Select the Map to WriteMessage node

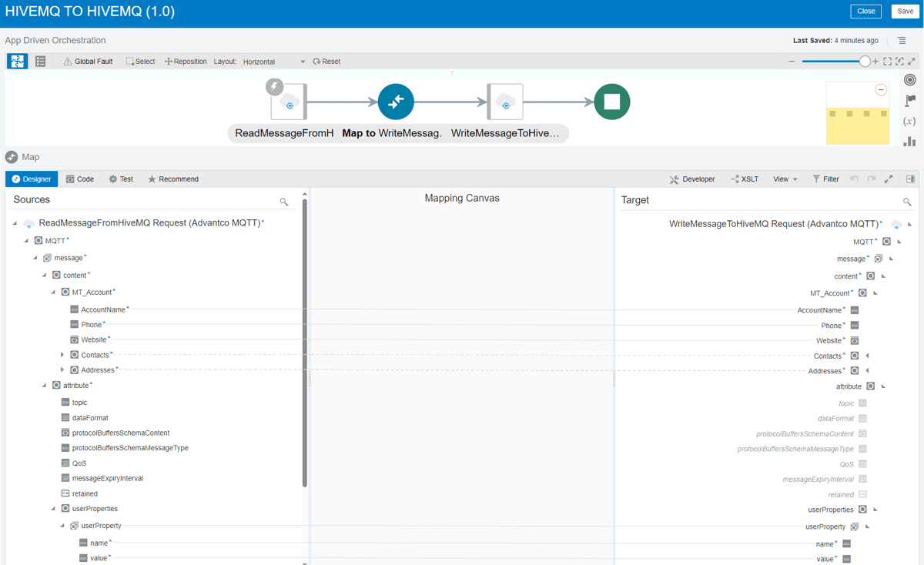tap(396, 102)
